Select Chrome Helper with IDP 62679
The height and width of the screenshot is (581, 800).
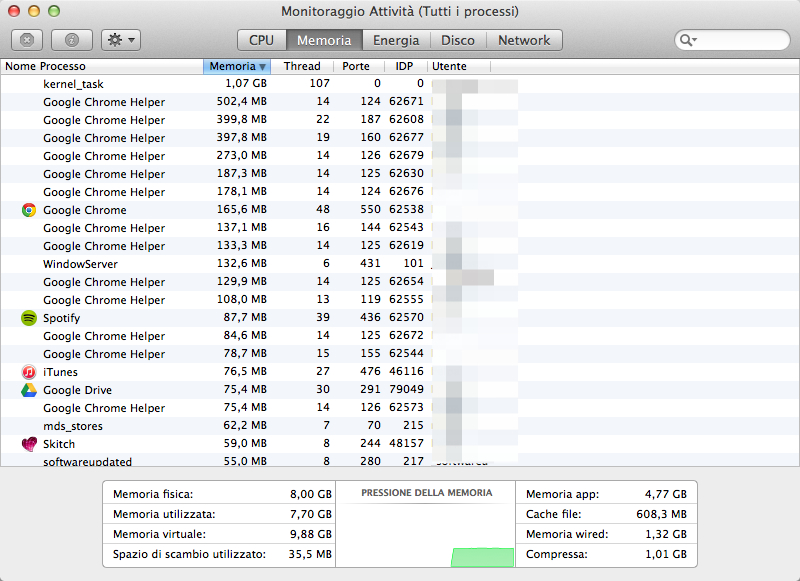(x=400, y=156)
